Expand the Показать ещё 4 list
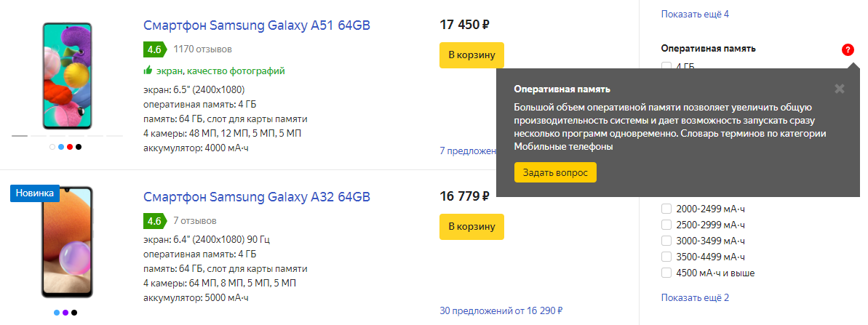Screen dimensions: 868x325 695,14
